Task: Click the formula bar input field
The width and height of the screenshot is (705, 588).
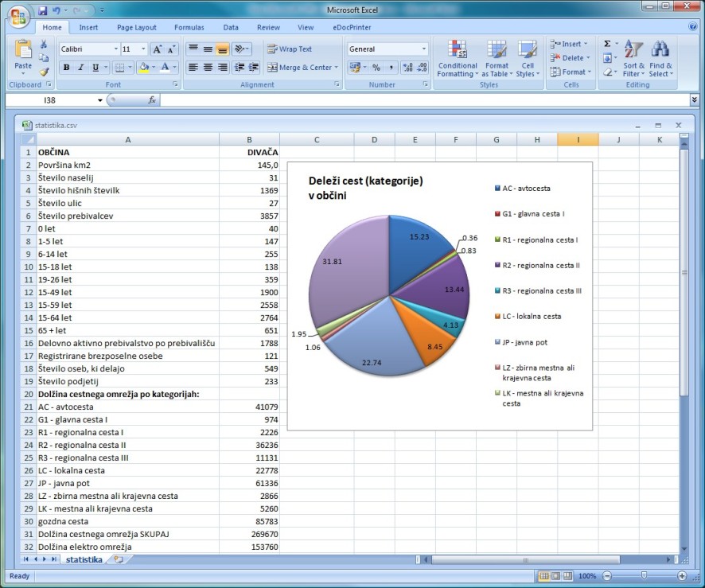Action: pyautogui.click(x=422, y=101)
